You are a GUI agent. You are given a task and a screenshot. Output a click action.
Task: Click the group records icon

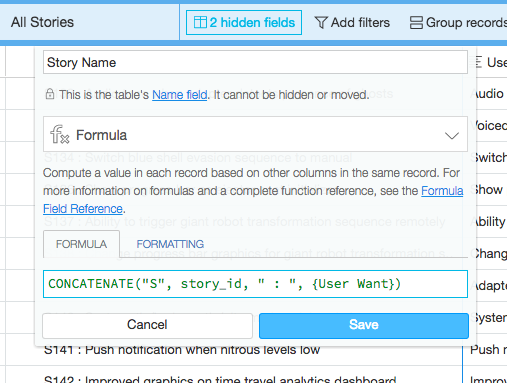point(416,23)
